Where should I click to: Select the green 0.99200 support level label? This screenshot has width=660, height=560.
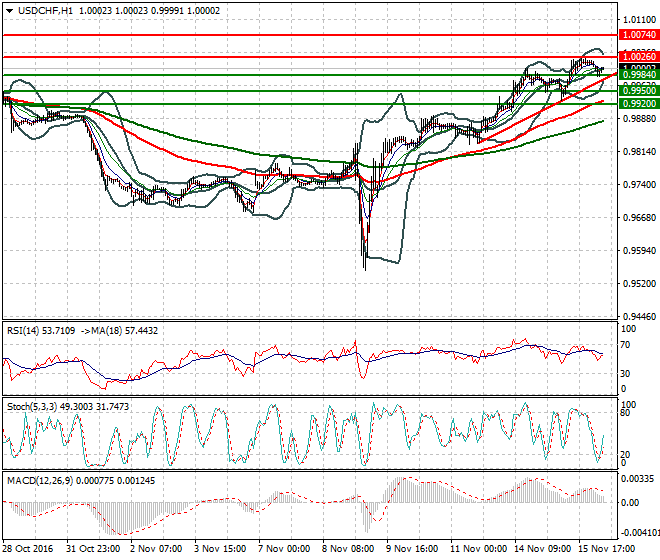638,104
